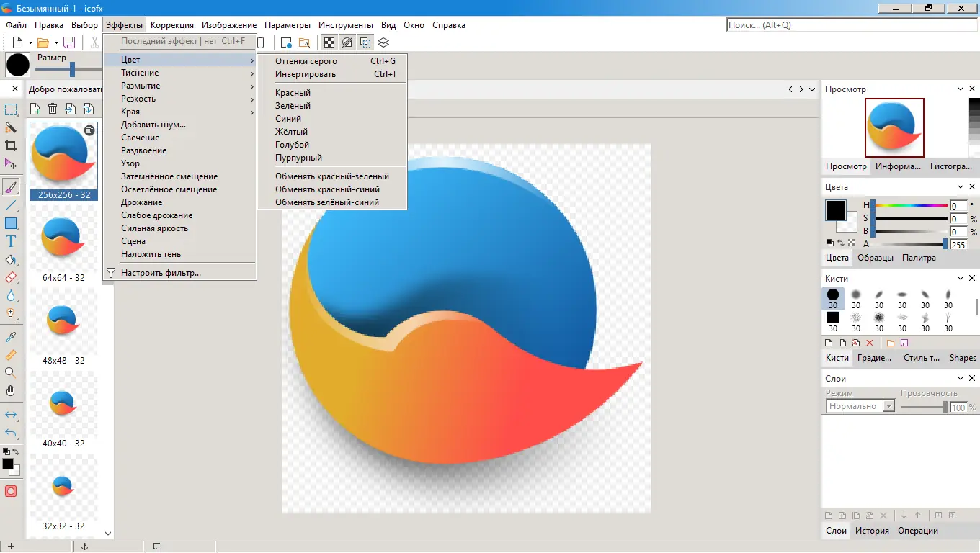Select the 48x48 - 32 icon thumbnail
Image resolution: width=980 pixels, height=553 pixels.
(63, 328)
